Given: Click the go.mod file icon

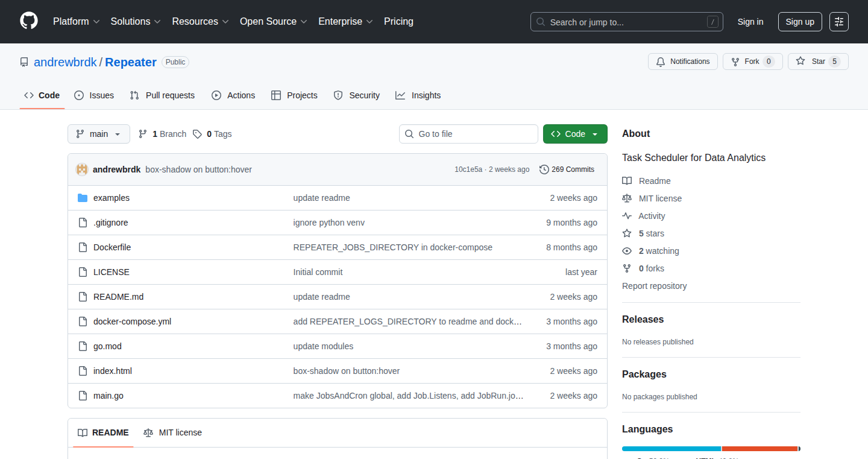Looking at the screenshot, I should [x=83, y=346].
